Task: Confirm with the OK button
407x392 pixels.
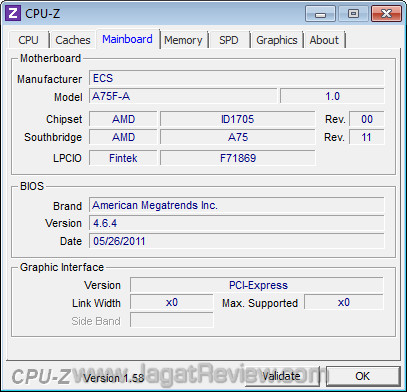Action: pyautogui.click(x=363, y=376)
